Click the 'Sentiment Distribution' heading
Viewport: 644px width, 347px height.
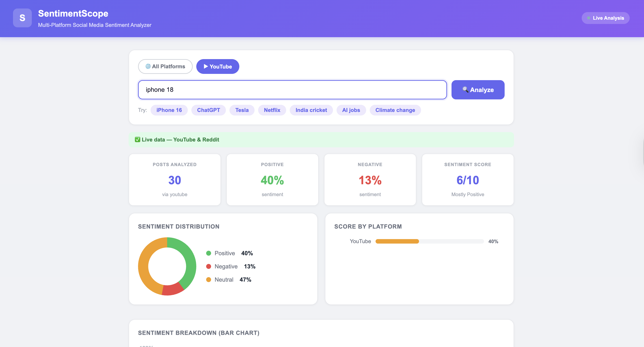(179, 227)
